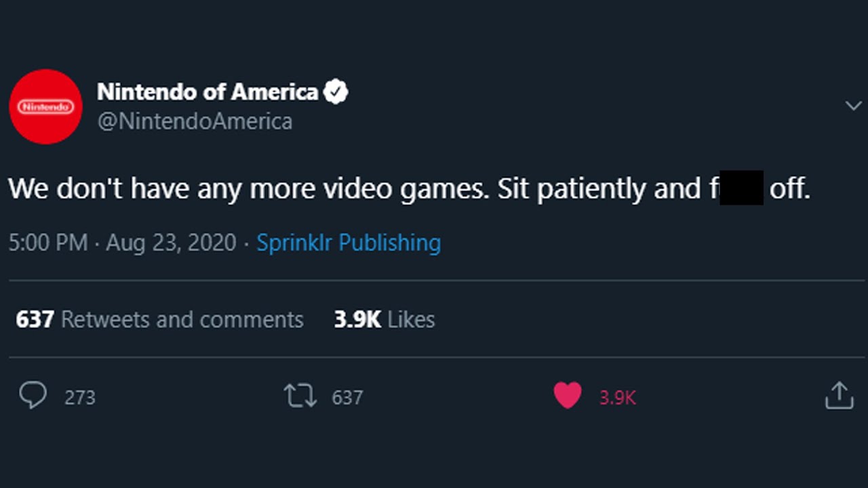
Task: Show the 3.9K Likes list
Action: click(384, 319)
